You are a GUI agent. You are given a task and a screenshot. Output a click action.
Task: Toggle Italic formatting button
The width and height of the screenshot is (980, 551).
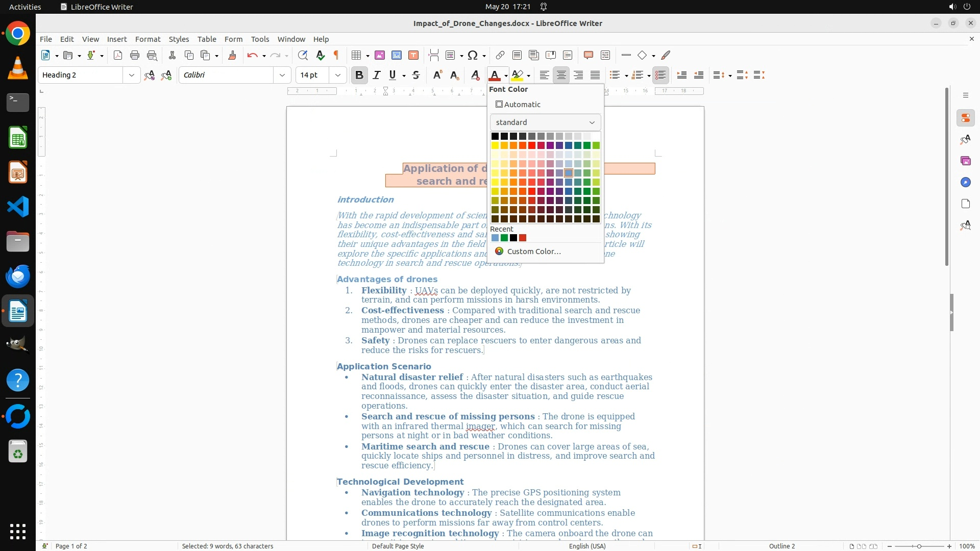click(377, 75)
